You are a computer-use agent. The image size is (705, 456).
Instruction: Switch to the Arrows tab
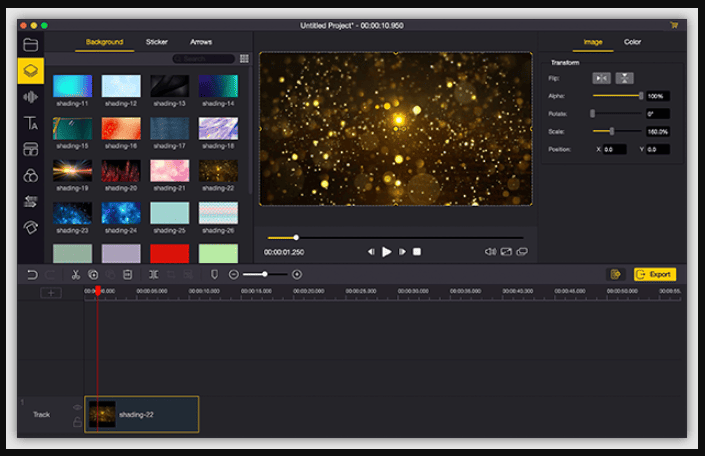(x=201, y=42)
